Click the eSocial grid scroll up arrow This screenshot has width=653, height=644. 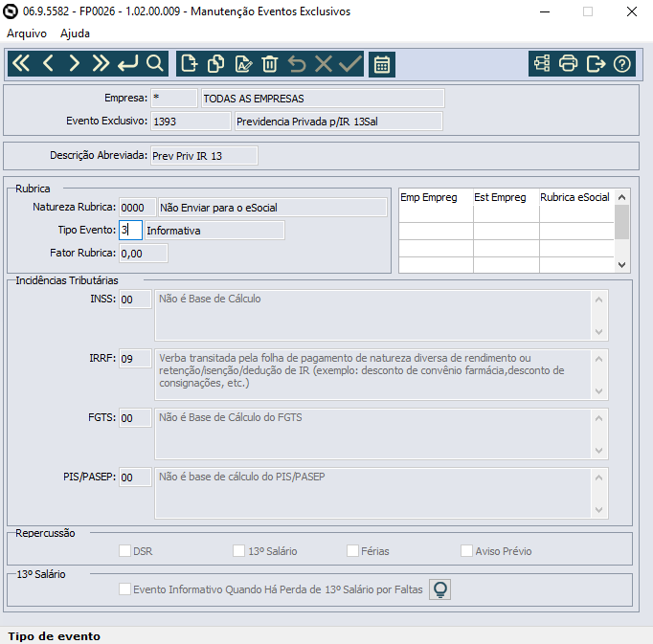621,197
